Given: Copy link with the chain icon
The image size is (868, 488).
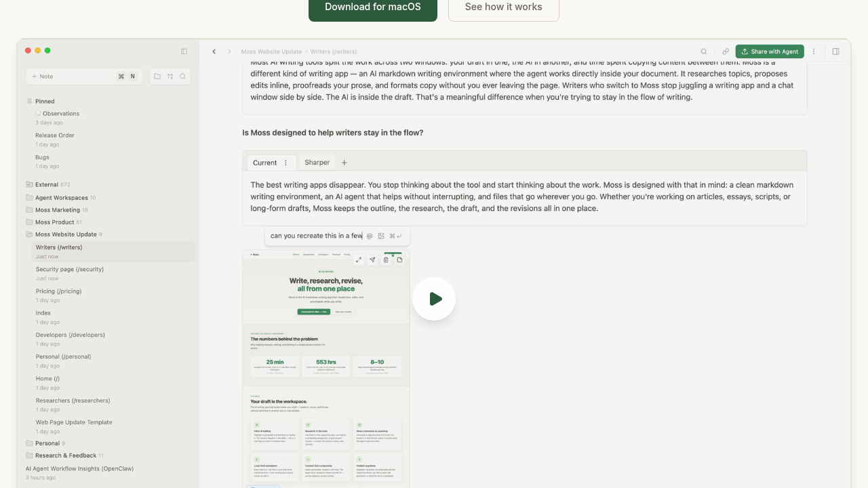Looking at the screenshot, I should click(x=726, y=52).
